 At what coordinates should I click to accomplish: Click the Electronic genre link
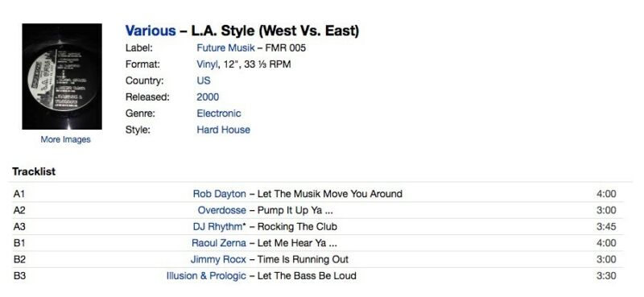(218, 113)
